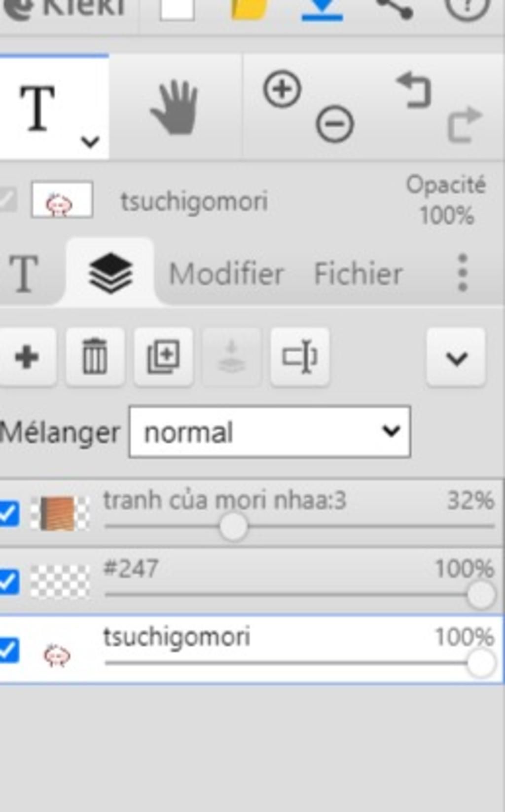Click the zoom in plus icon
This screenshot has height=812, width=505.
(282, 89)
